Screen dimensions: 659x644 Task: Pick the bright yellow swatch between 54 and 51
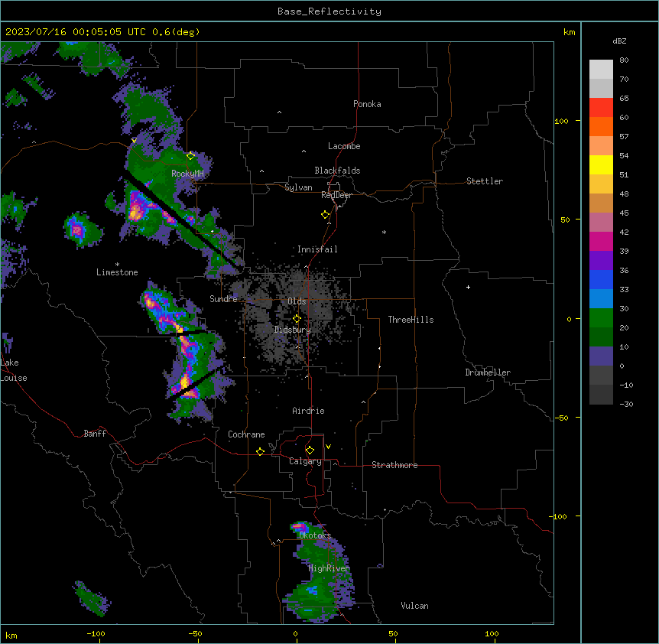pyautogui.click(x=601, y=164)
